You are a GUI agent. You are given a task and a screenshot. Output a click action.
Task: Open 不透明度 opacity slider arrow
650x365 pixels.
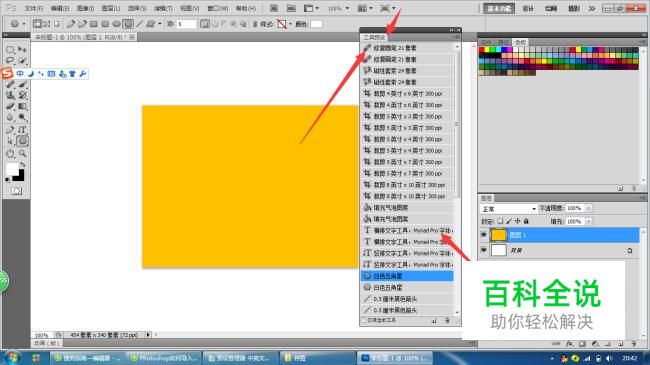pyautogui.click(x=588, y=208)
